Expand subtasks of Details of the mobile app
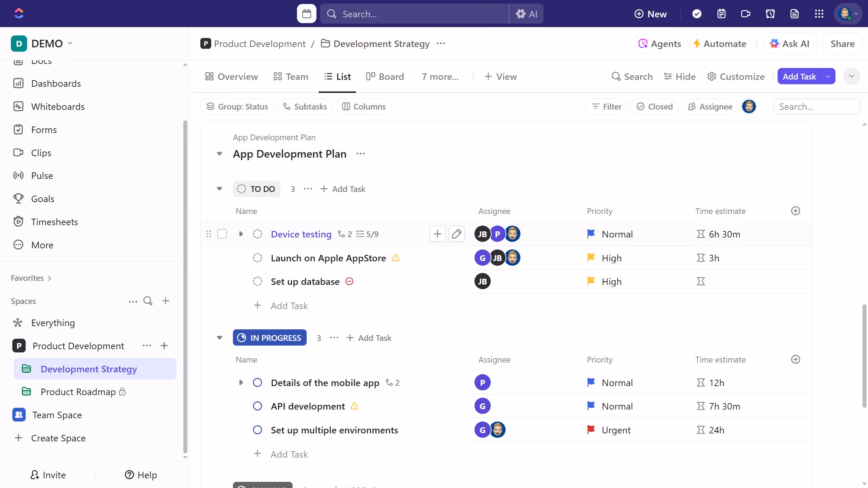Viewport: 868px width, 488px height. [241, 382]
